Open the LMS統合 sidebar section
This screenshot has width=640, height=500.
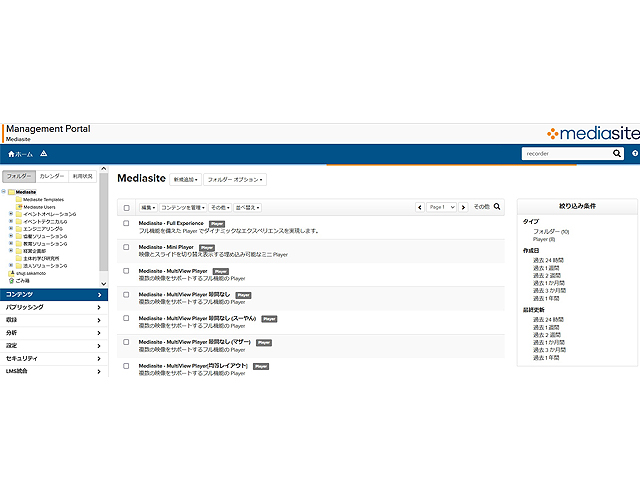(54, 371)
